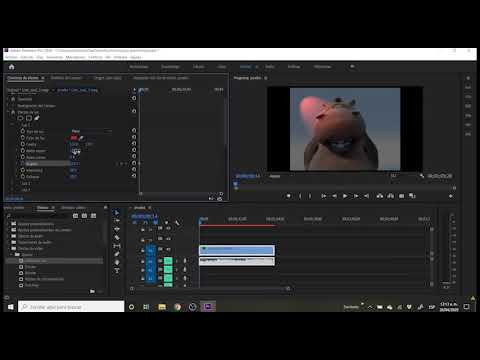This screenshot has height=360, width=480.
Task: Open Comparison View in Program monitor
Action: point(412,196)
